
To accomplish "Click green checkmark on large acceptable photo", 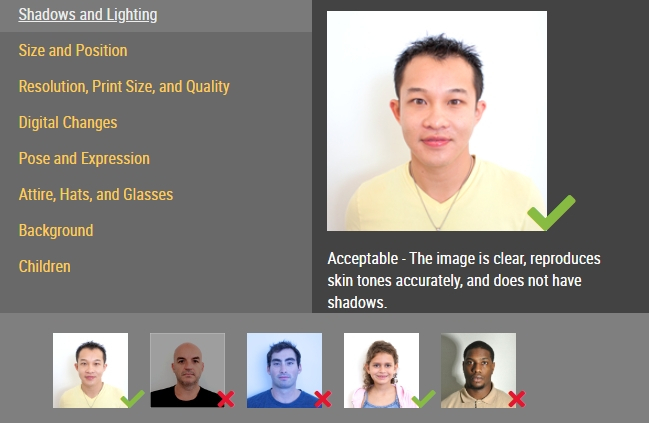I will pyautogui.click(x=551, y=212).
